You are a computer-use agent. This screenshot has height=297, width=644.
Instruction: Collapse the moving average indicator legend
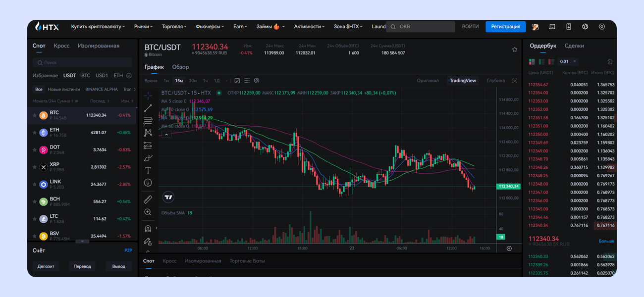(x=166, y=134)
